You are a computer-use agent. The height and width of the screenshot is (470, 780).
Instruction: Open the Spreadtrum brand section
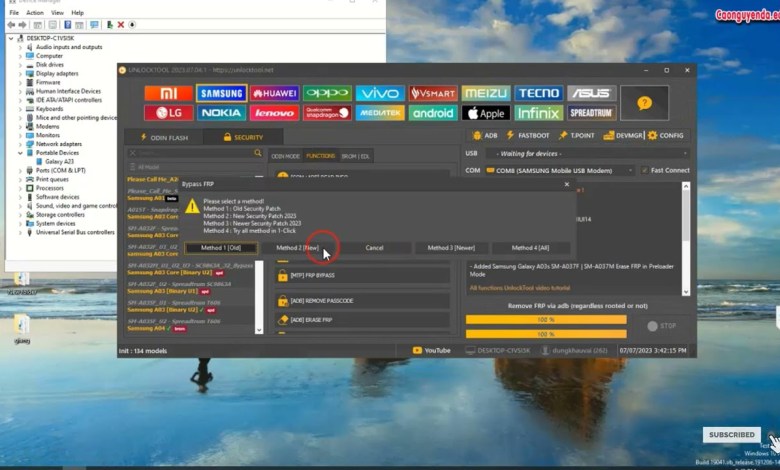coord(591,113)
